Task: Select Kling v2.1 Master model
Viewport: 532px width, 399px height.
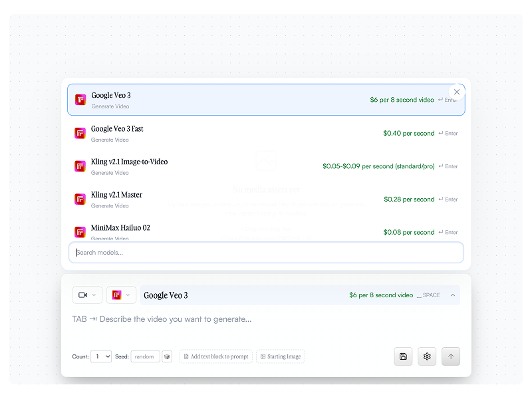Action: [266, 199]
